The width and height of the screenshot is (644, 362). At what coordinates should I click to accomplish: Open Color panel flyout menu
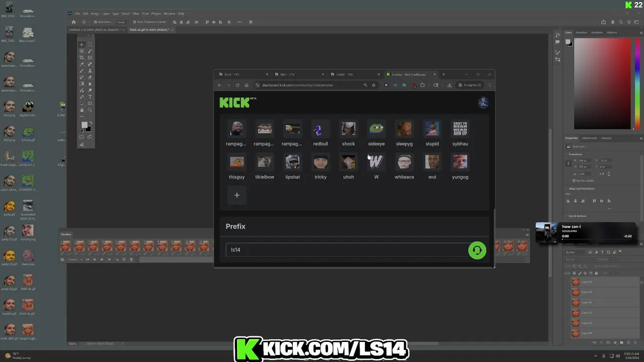(x=641, y=33)
